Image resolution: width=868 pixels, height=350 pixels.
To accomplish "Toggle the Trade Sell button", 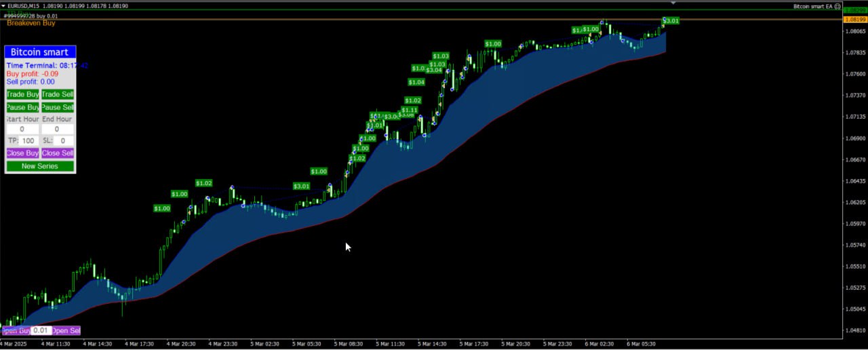I will pyautogui.click(x=58, y=94).
